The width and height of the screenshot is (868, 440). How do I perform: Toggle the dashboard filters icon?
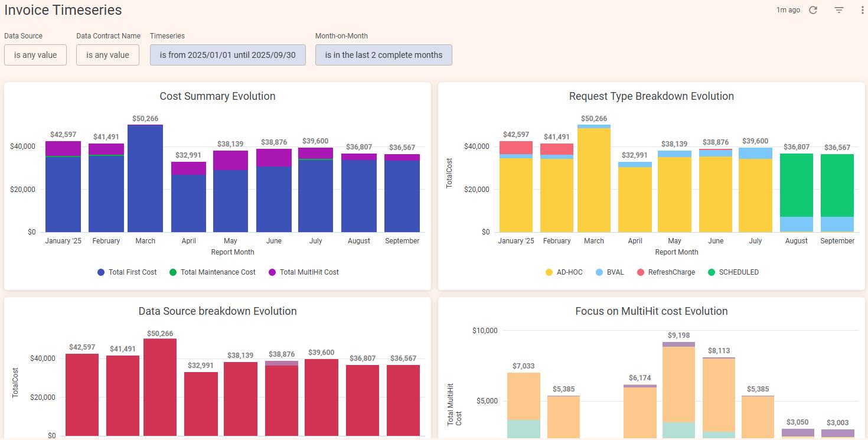(838, 10)
